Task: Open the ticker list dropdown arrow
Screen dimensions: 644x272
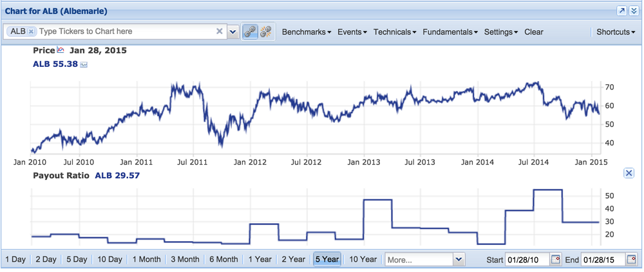Action: pyautogui.click(x=233, y=32)
